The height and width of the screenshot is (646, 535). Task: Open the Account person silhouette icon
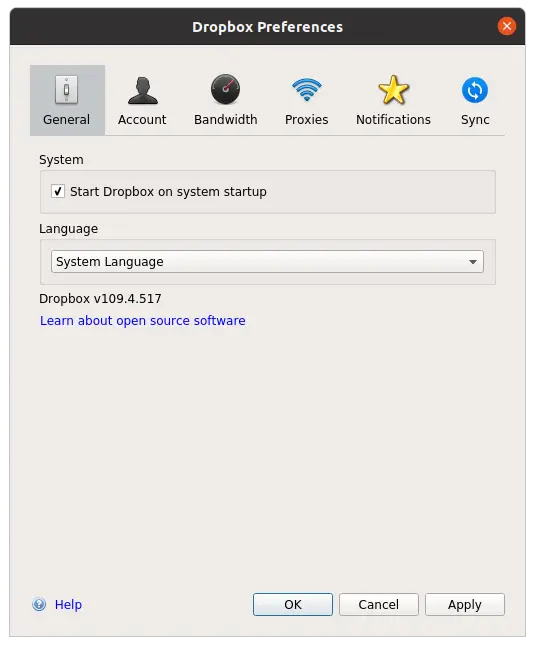143,90
